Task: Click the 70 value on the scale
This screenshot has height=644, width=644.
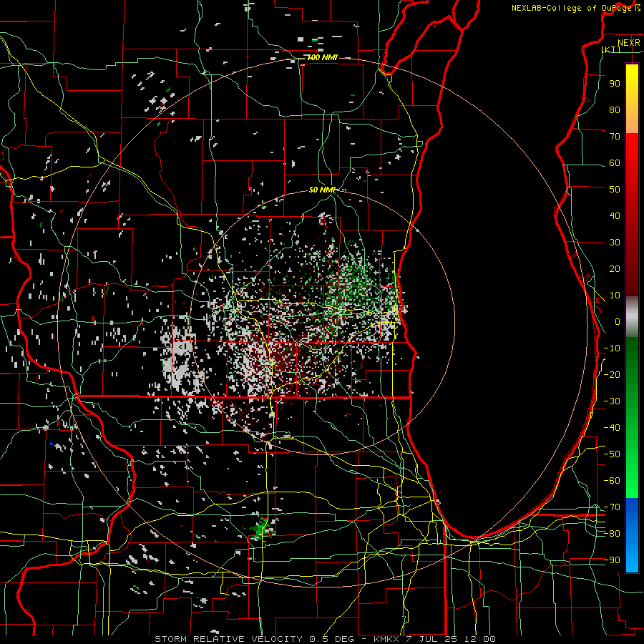Action: point(615,137)
